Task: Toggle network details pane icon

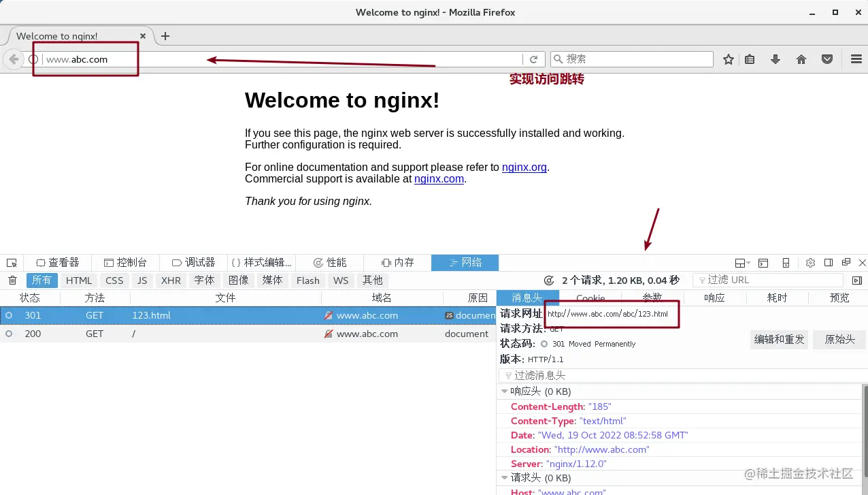Action: pos(857,281)
